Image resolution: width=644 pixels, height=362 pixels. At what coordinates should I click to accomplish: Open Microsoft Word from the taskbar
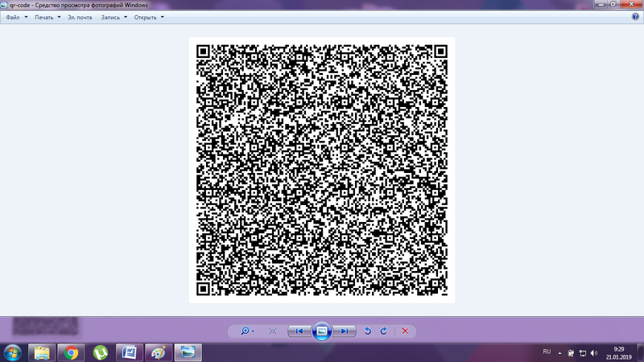click(x=129, y=352)
